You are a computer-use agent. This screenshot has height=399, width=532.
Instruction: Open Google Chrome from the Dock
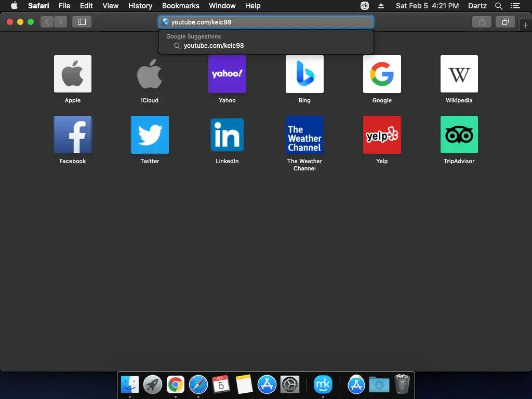(x=176, y=385)
